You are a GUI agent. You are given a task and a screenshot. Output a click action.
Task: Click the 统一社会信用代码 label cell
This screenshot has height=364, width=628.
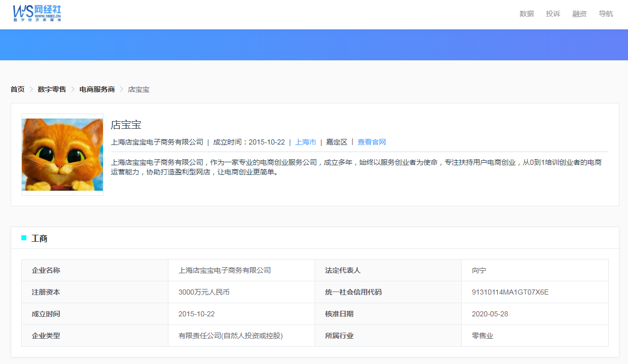point(388,292)
